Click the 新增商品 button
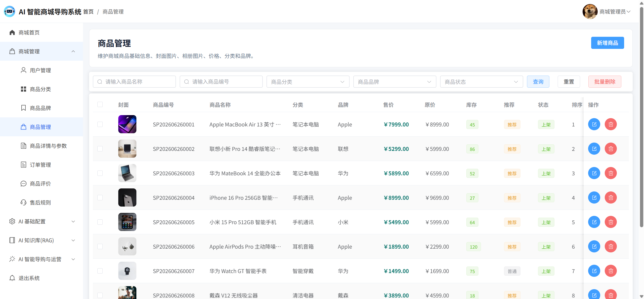Viewport: 644px width, 299px height. (607, 43)
